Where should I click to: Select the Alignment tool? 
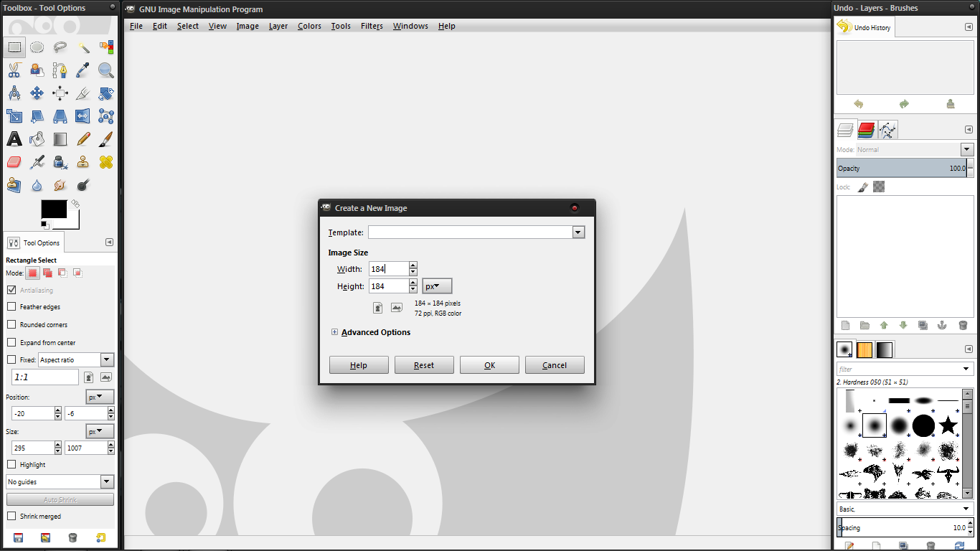60,93
